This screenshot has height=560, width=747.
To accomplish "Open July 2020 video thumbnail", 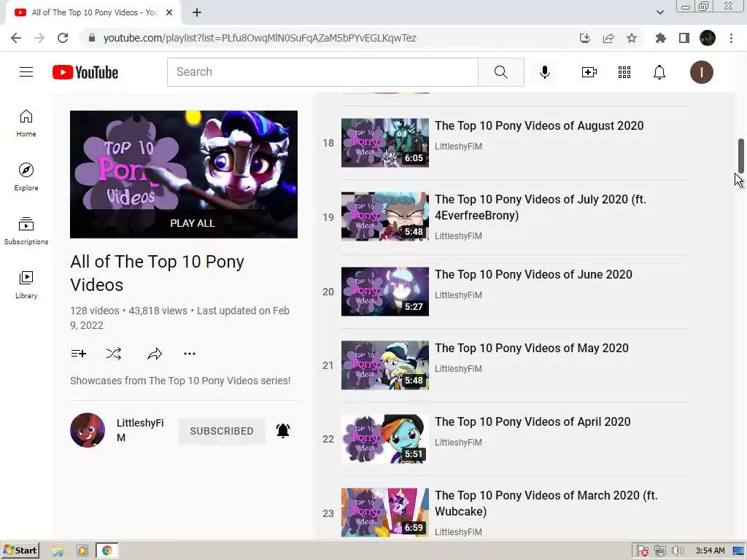I will click(x=385, y=217).
